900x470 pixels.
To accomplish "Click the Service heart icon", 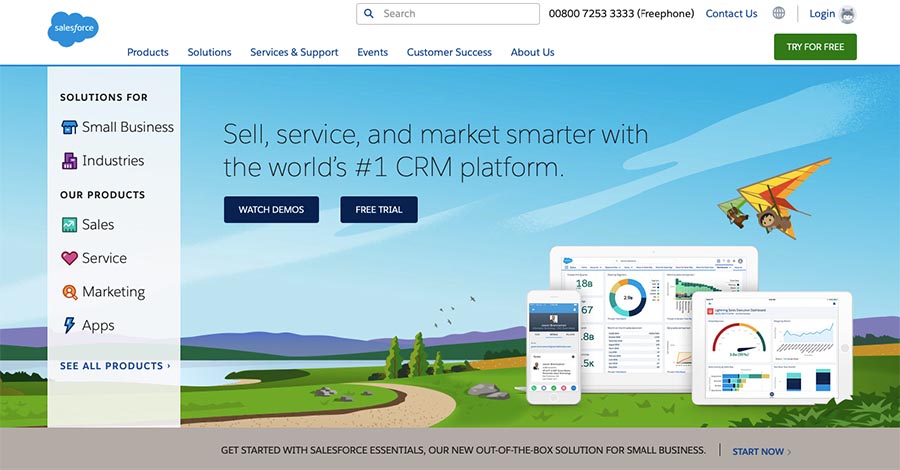I will pyautogui.click(x=69, y=258).
